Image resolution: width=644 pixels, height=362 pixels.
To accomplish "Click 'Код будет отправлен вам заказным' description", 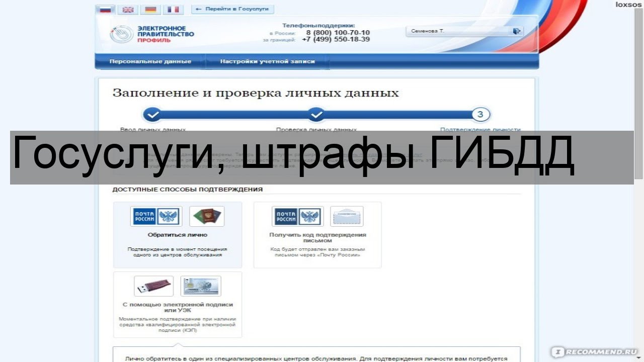I will coord(317,252).
